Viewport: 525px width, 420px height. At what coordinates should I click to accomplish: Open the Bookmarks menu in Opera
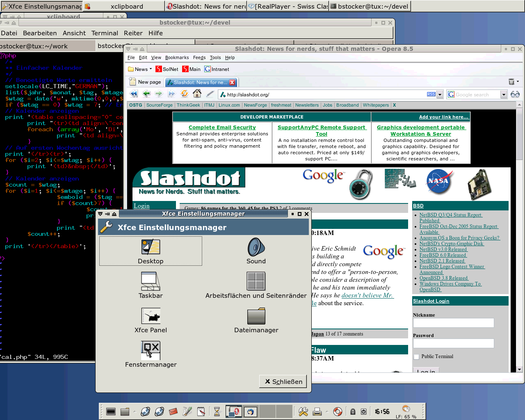(177, 57)
